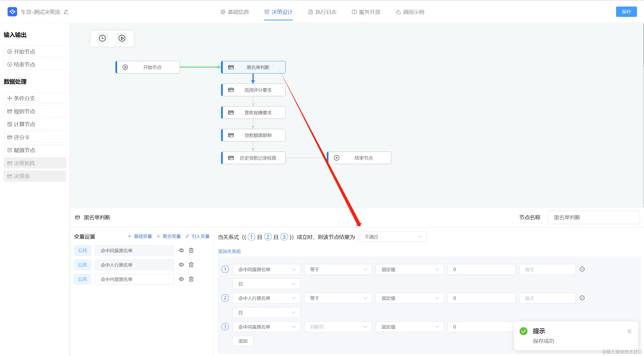644x356 pixels.
Task: Remove condition row 2 with minus icon
Action: pos(582,298)
